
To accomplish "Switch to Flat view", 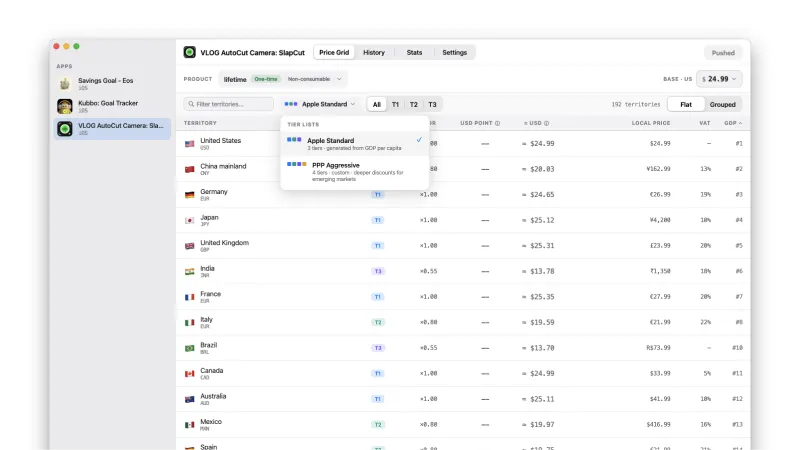I will 686,104.
